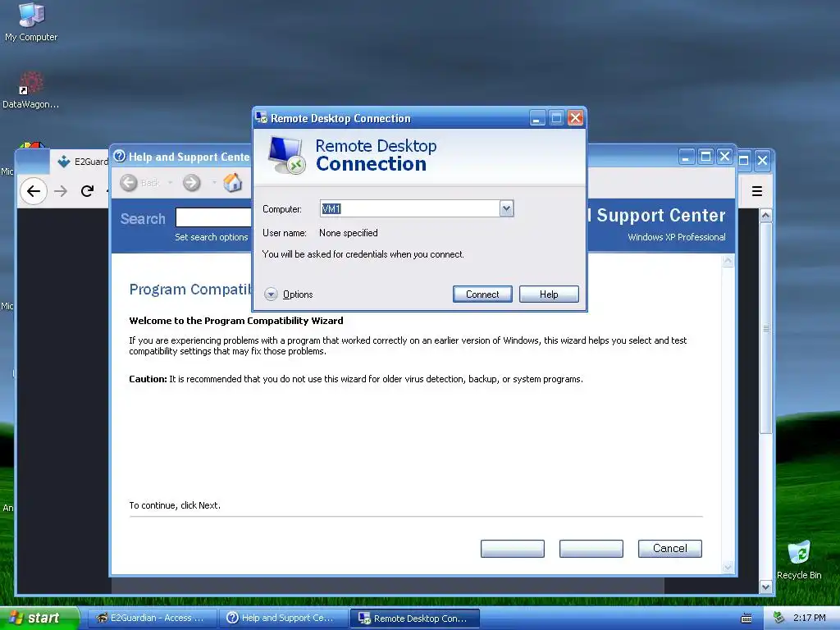Click Forward arrow in E2Guardian browser
840x630 pixels.
61,191
